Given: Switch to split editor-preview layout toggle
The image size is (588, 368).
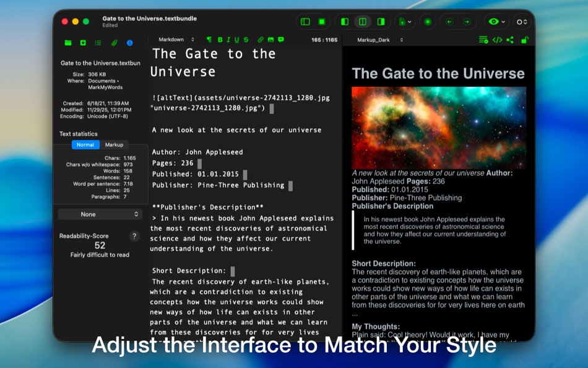Looking at the screenshot, I should pyautogui.click(x=363, y=21).
